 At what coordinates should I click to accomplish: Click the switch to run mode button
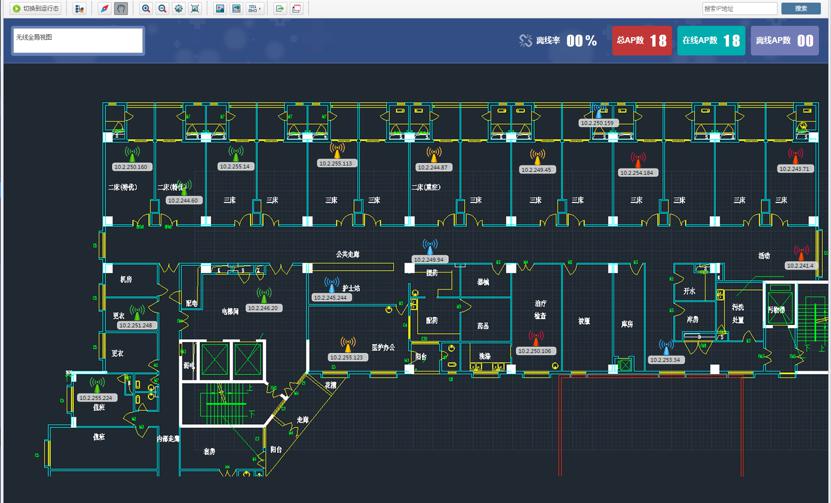pos(36,8)
